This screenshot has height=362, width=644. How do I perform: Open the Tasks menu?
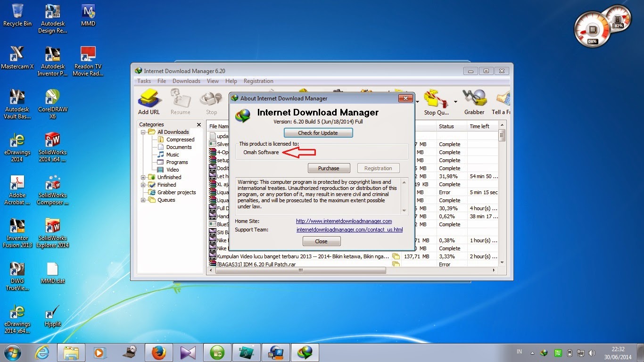144,81
